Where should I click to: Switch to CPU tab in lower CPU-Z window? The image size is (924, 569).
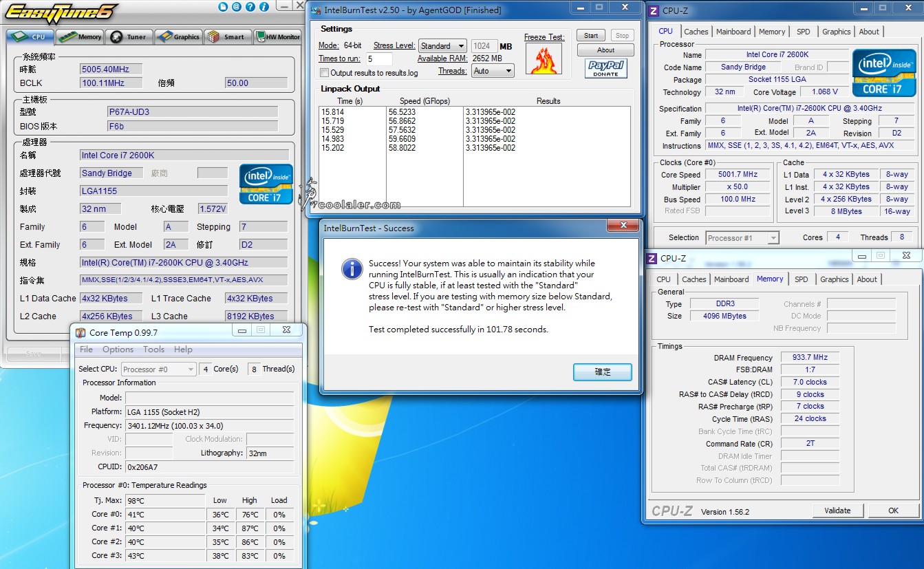[x=663, y=279]
